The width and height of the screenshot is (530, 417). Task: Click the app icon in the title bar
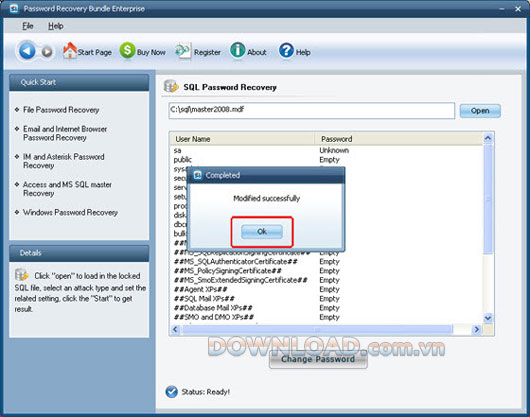pos(14,9)
